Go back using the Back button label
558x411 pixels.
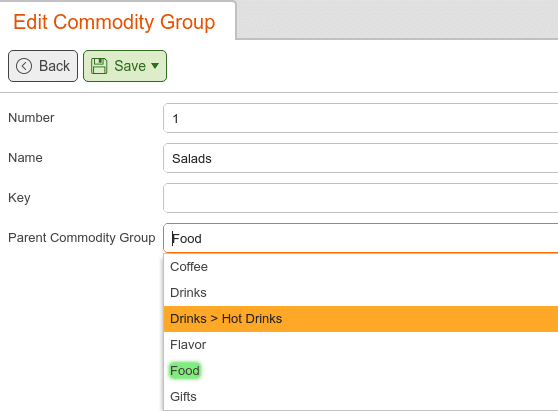[54, 66]
